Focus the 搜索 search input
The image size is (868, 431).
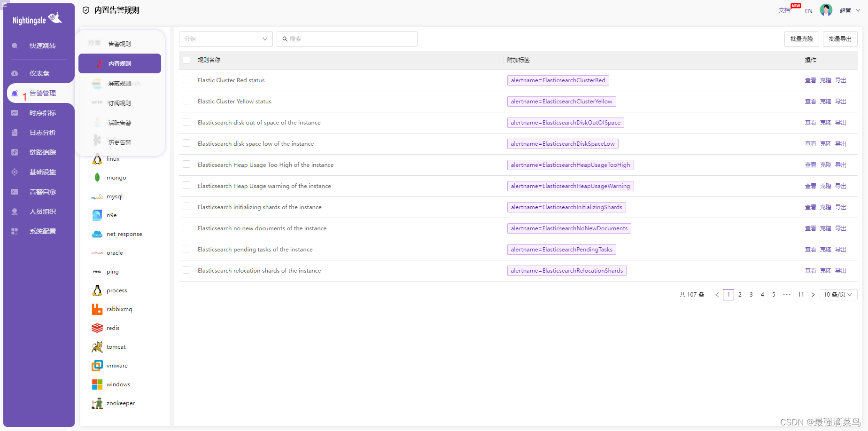click(x=347, y=39)
